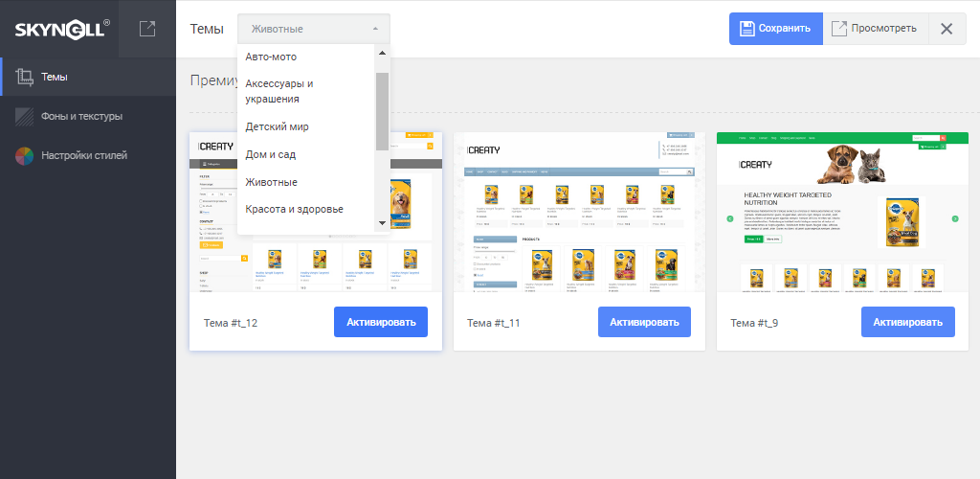Click the preview arrow icon in Просмотреть
This screenshot has height=479, width=980.
tap(838, 28)
